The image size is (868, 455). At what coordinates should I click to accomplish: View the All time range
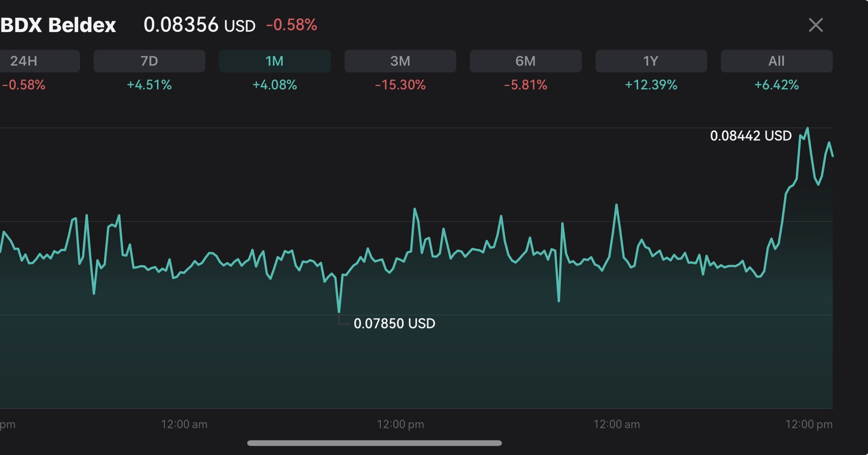[776, 61]
